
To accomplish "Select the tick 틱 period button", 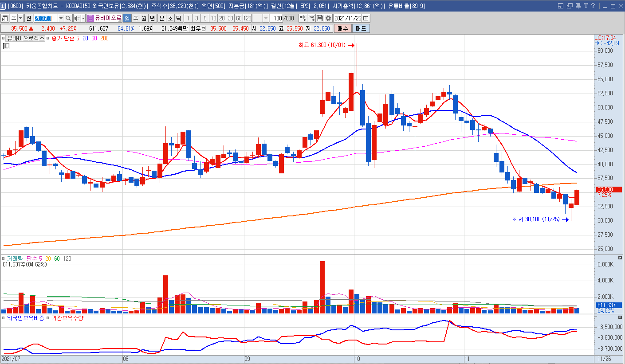I will tap(179, 18).
